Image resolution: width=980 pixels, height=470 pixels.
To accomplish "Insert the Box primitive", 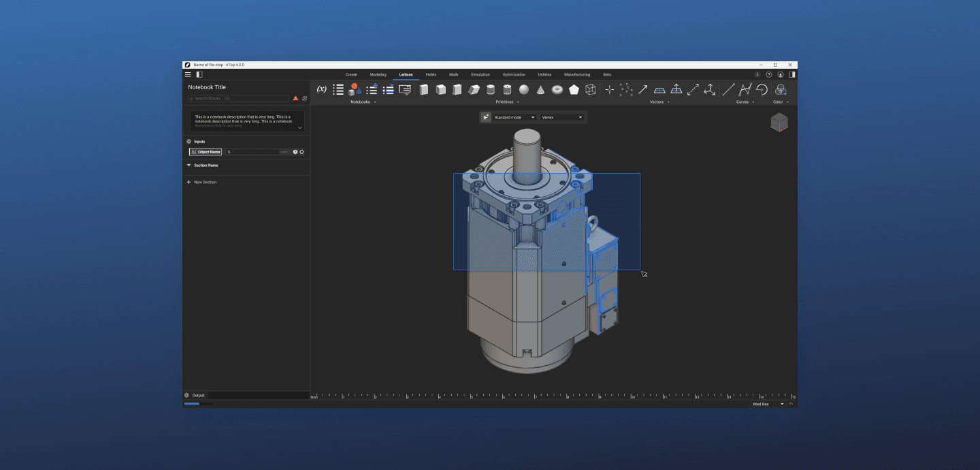I will coord(424,89).
